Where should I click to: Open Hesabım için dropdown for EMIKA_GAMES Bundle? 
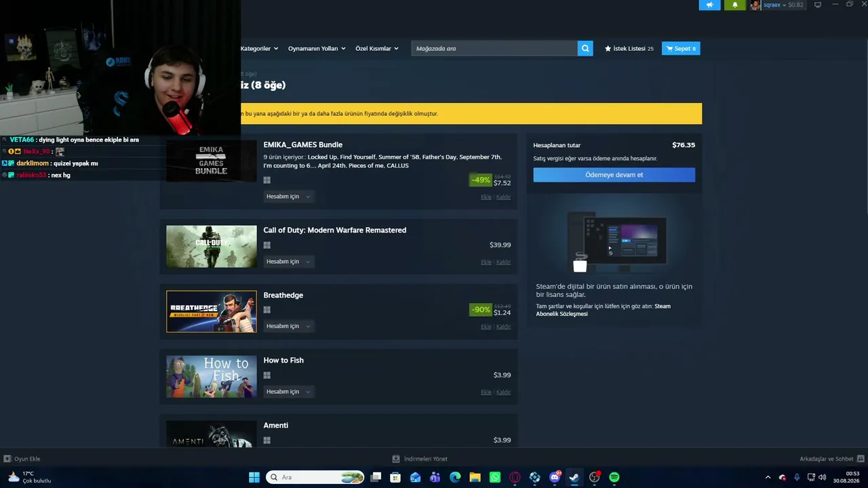tap(288, 197)
